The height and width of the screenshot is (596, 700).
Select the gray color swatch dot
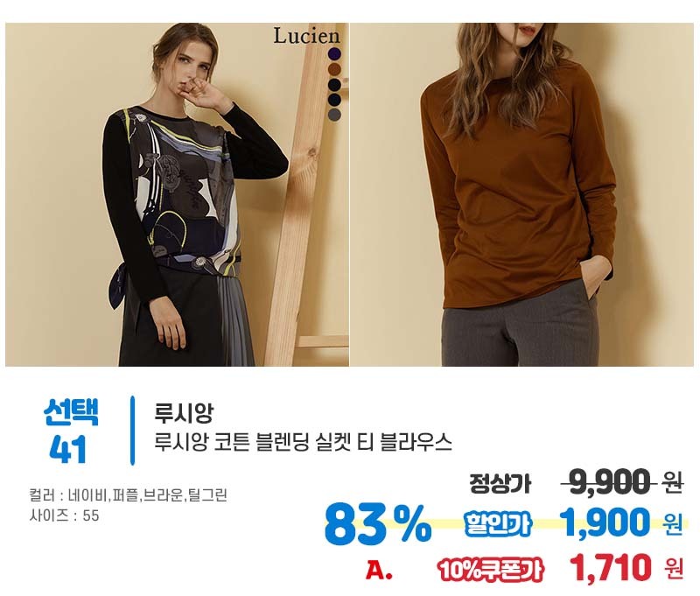(x=334, y=115)
